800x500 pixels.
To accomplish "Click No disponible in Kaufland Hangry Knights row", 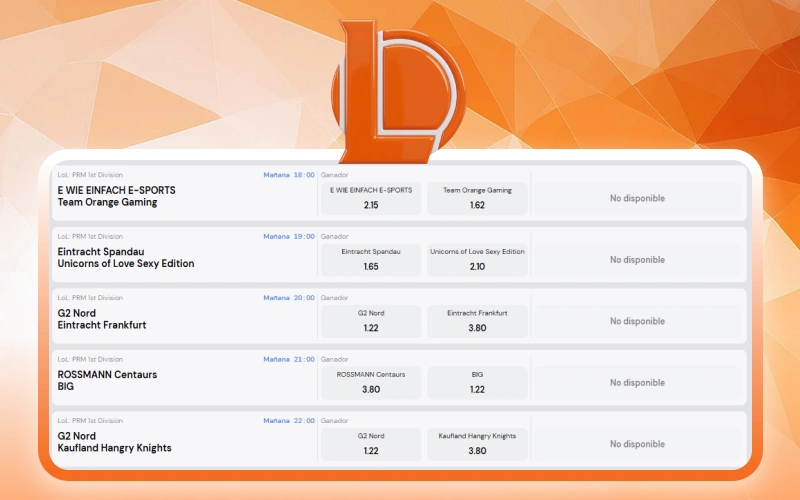I will coord(637,444).
